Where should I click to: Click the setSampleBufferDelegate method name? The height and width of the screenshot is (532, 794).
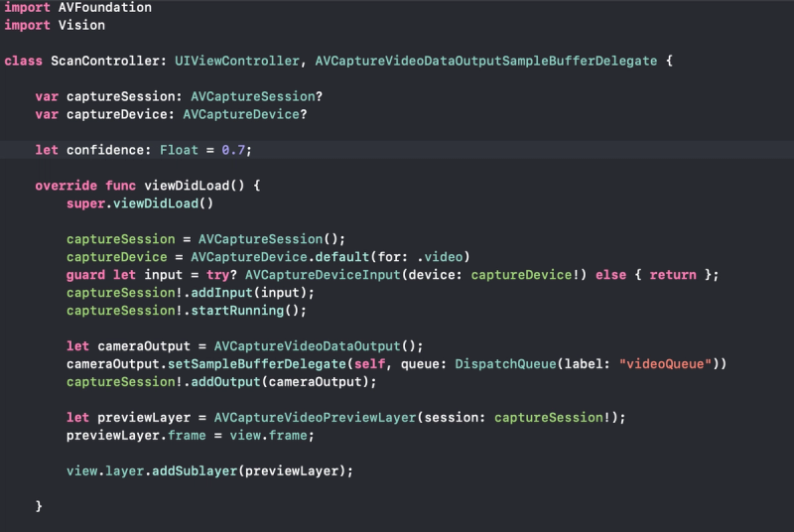257,364
